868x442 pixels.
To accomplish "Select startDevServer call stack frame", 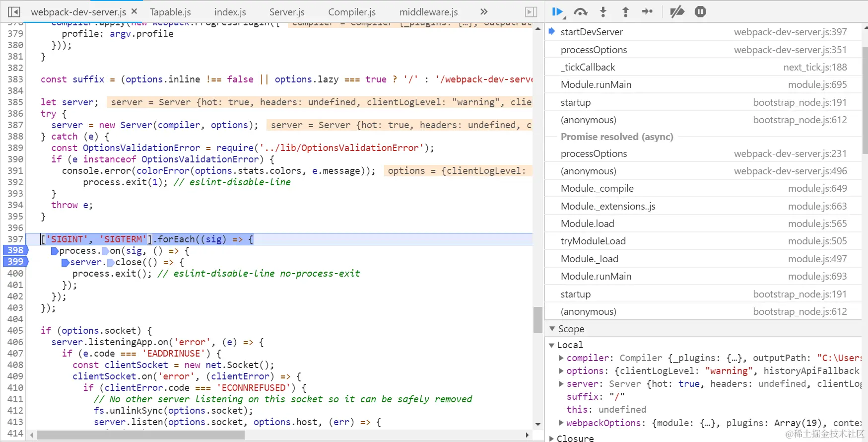I will [703, 32].
